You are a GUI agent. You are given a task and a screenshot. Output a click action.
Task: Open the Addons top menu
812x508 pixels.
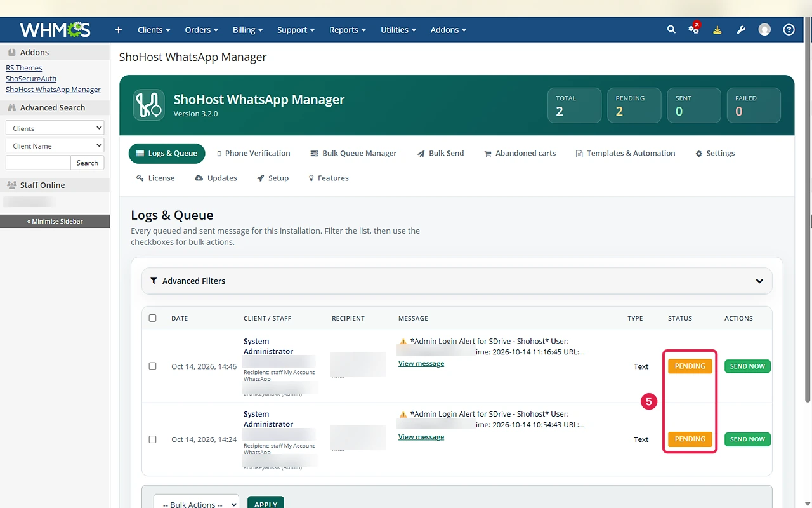(x=448, y=30)
